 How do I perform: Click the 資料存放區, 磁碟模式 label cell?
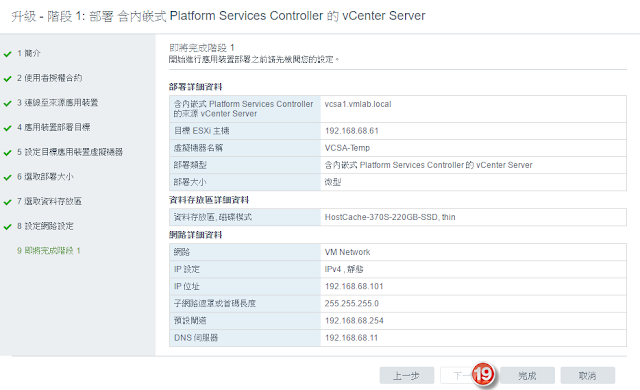coord(245,217)
